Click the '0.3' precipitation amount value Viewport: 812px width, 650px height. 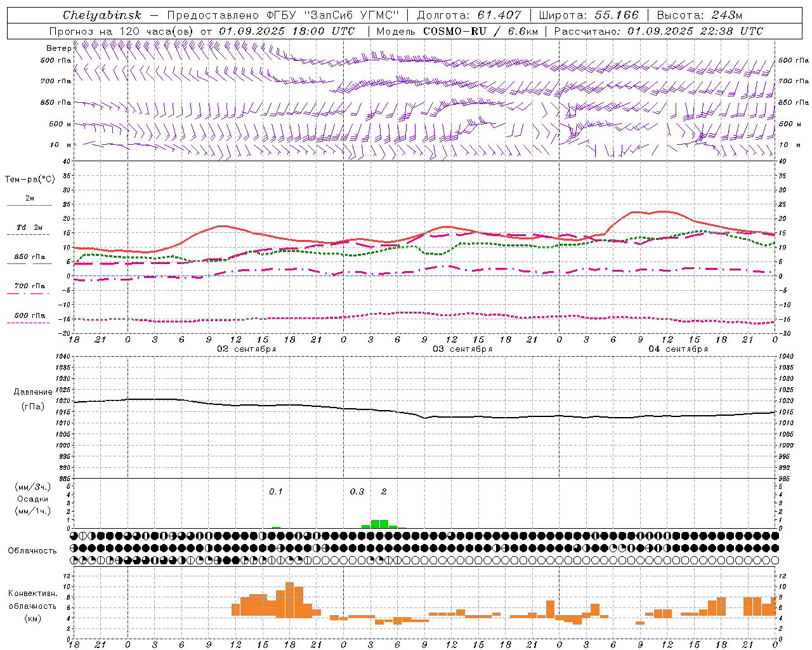(357, 491)
